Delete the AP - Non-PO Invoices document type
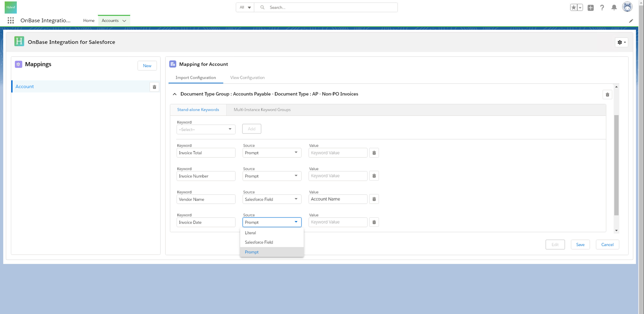The height and width of the screenshot is (314, 644). pyautogui.click(x=607, y=95)
